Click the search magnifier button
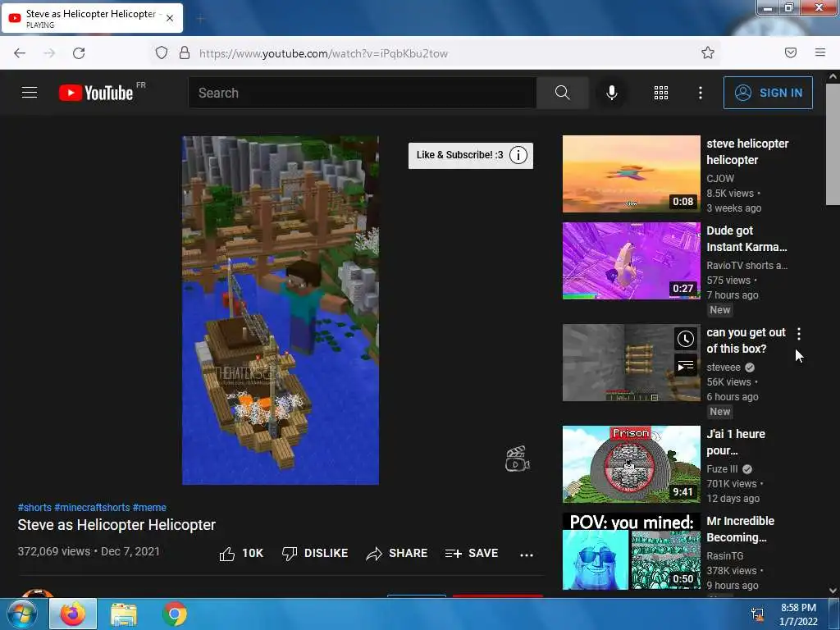This screenshot has width=840, height=630. [x=562, y=93]
